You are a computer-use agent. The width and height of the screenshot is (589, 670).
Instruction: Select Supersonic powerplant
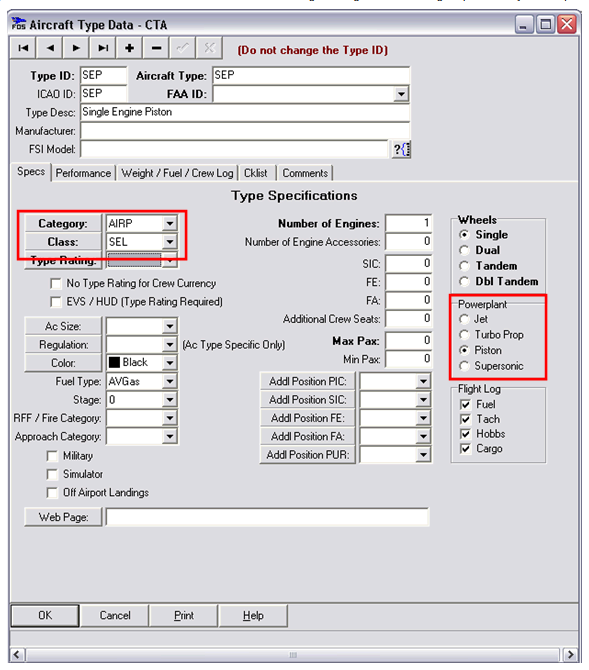click(x=464, y=366)
